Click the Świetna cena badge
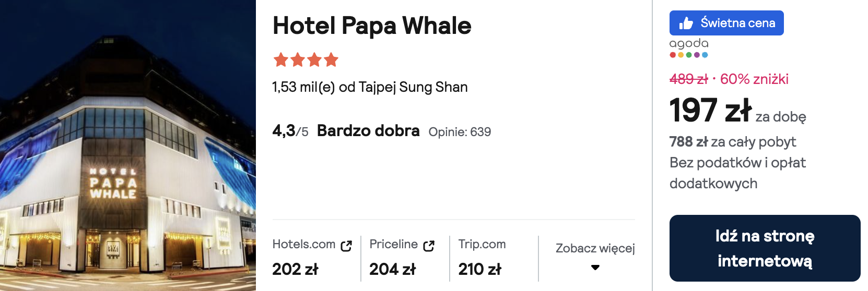Image resolution: width=868 pixels, height=291 pixels. coord(726,23)
